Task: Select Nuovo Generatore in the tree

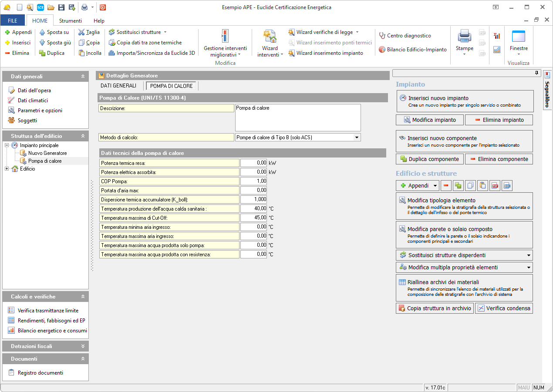Action: click(x=47, y=153)
